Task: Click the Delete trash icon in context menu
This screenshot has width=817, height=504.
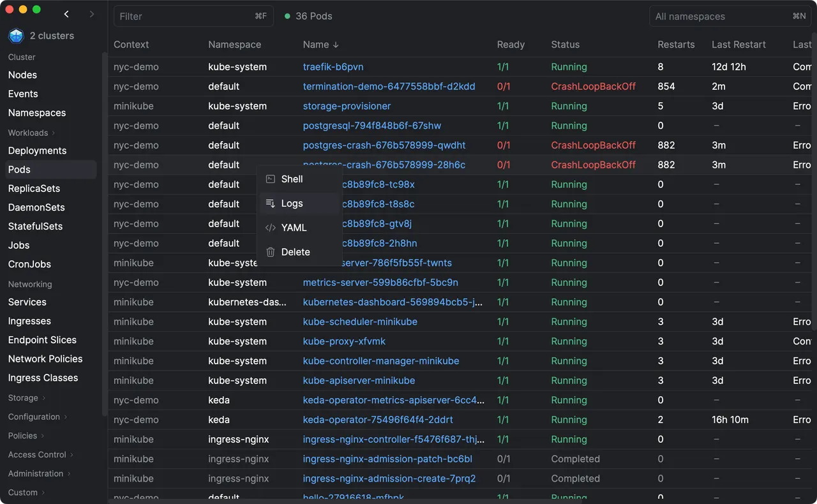Action: (x=271, y=252)
